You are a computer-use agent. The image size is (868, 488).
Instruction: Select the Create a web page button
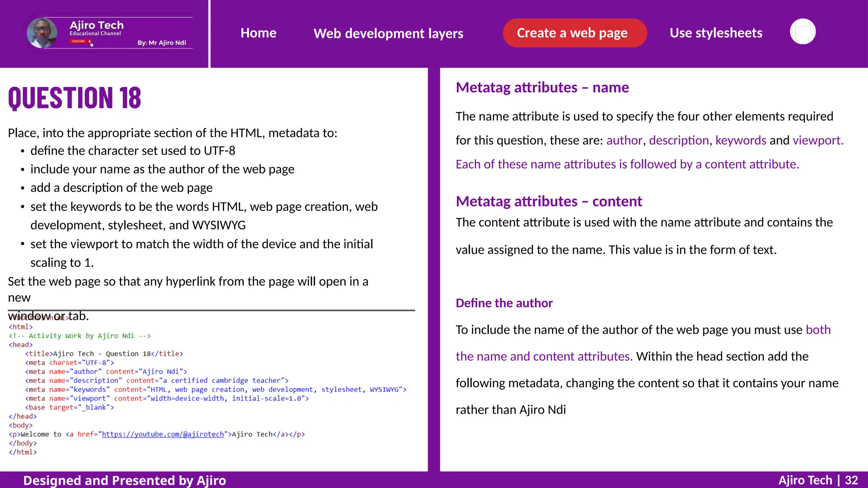[x=575, y=33]
